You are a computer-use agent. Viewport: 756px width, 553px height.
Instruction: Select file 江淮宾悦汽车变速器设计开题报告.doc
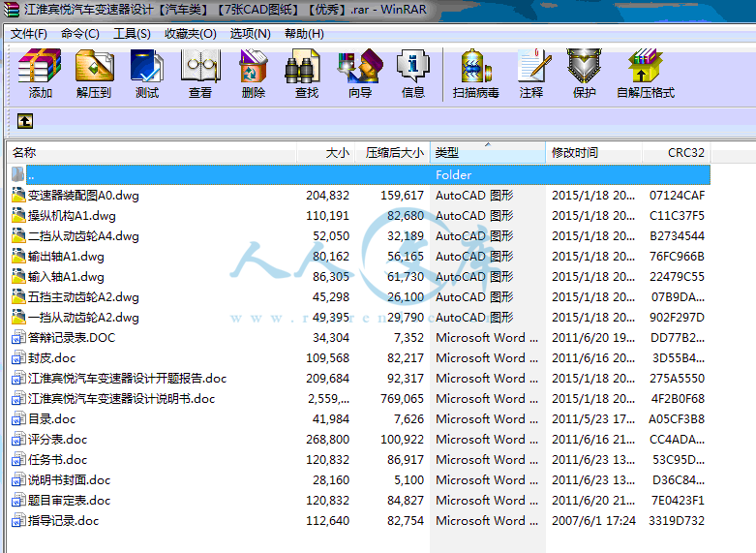[127, 379]
